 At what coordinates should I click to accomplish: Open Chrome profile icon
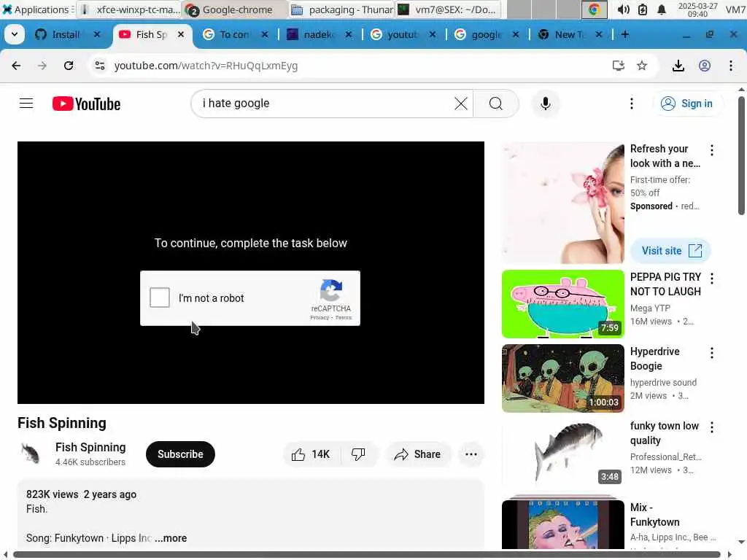pos(705,66)
